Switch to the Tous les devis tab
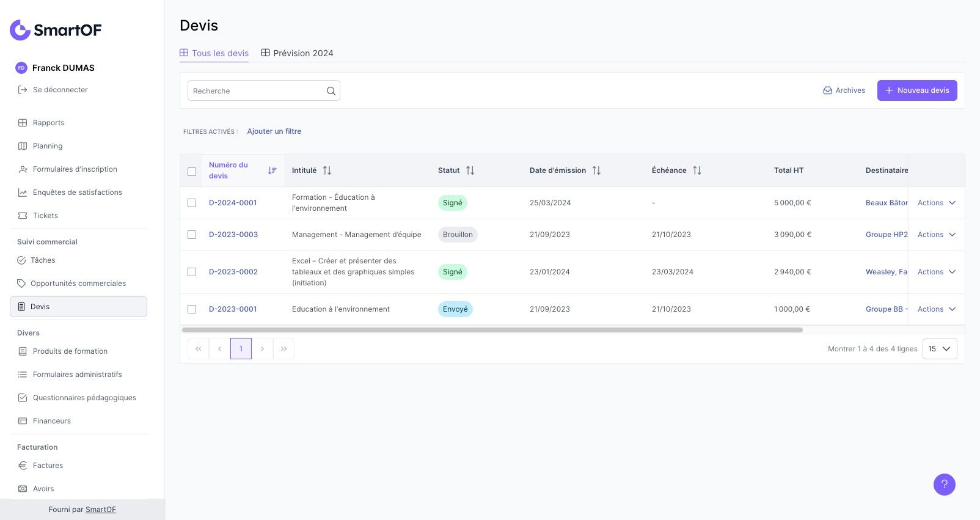The height and width of the screenshot is (520, 980). pos(214,53)
